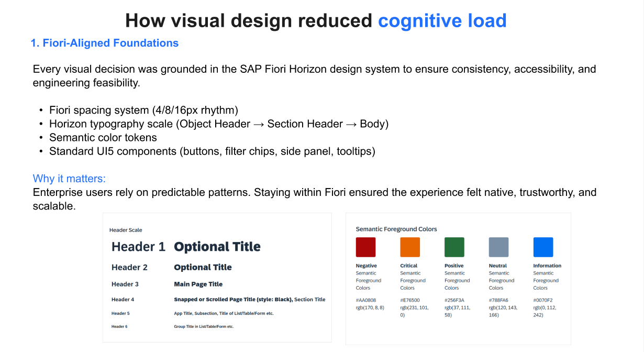The width and height of the screenshot is (644, 352).
Task: Click the red Negative color swatch
Action: point(365,247)
